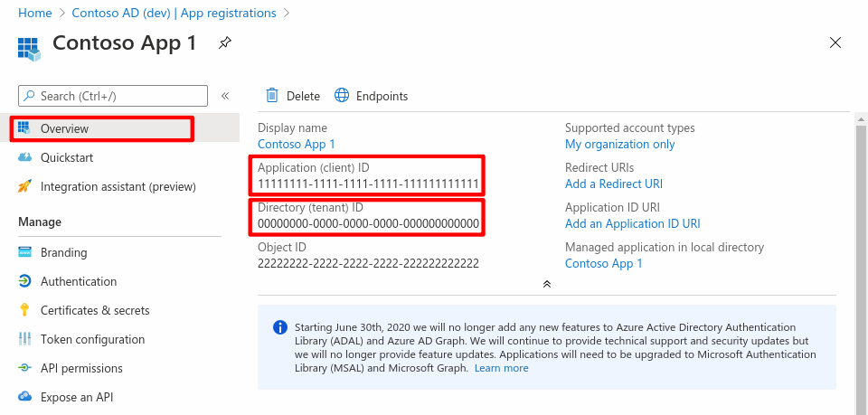Open Expose an API
The height and width of the screenshot is (415, 868).
(x=77, y=397)
